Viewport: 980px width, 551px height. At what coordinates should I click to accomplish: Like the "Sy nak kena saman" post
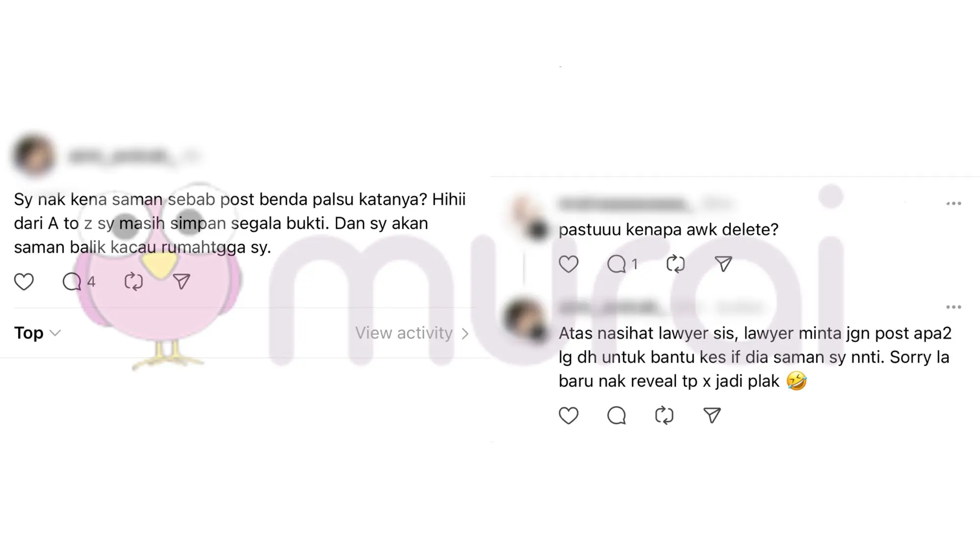coord(24,282)
